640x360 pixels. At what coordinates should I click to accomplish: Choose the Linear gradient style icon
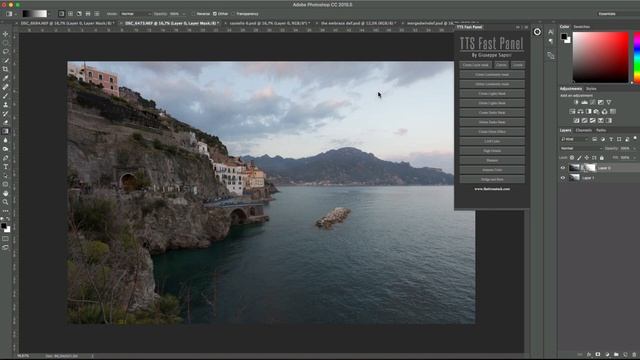coord(61,14)
